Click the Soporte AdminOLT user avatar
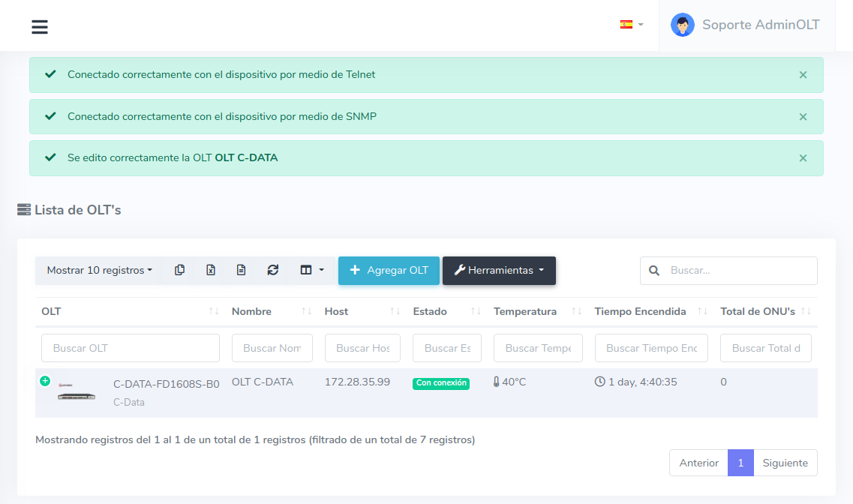853x504 pixels. [682, 25]
